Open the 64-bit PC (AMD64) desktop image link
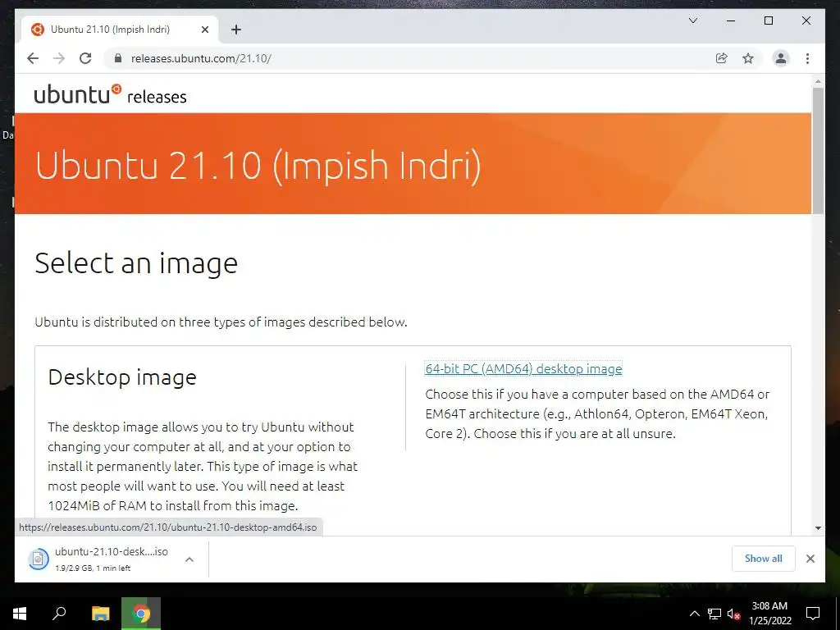The image size is (840, 630). tap(523, 368)
